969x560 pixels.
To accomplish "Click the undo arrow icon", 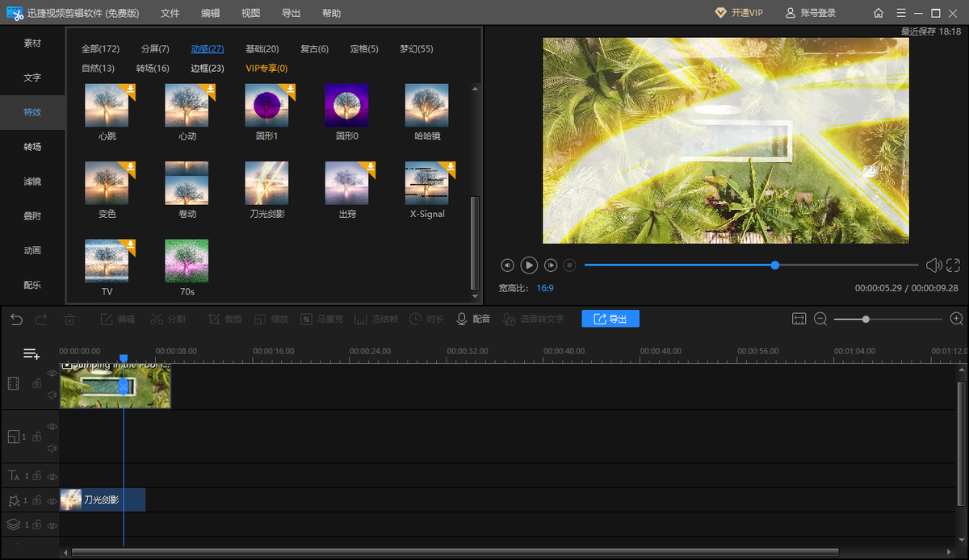I will coord(16,320).
